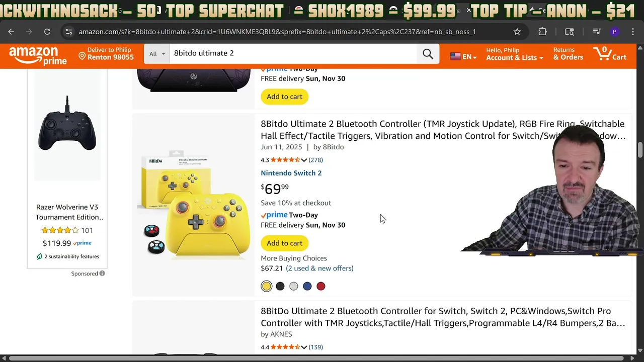Image resolution: width=644 pixels, height=362 pixels.
Task: Select the blue color option
Action: 307,286
